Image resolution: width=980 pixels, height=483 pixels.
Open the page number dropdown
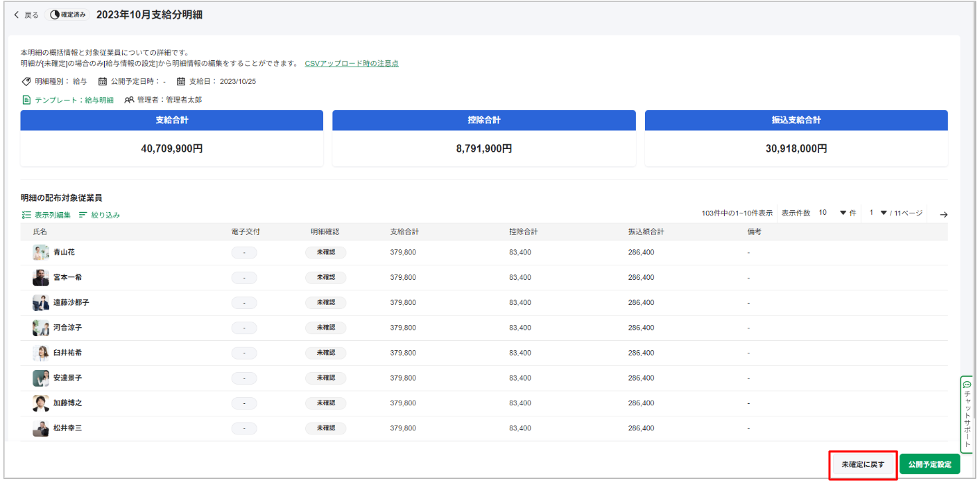tap(878, 213)
